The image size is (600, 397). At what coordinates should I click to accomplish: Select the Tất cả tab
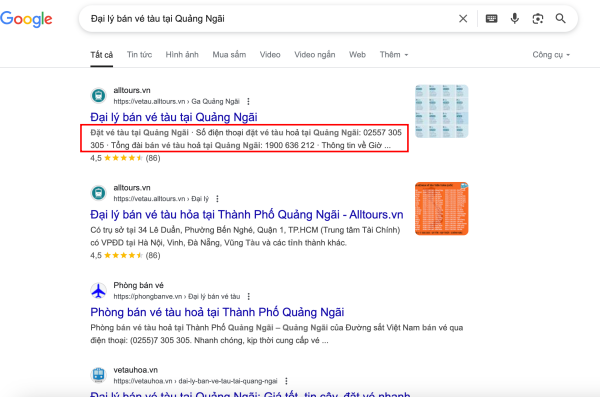click(x=101, y=55)
